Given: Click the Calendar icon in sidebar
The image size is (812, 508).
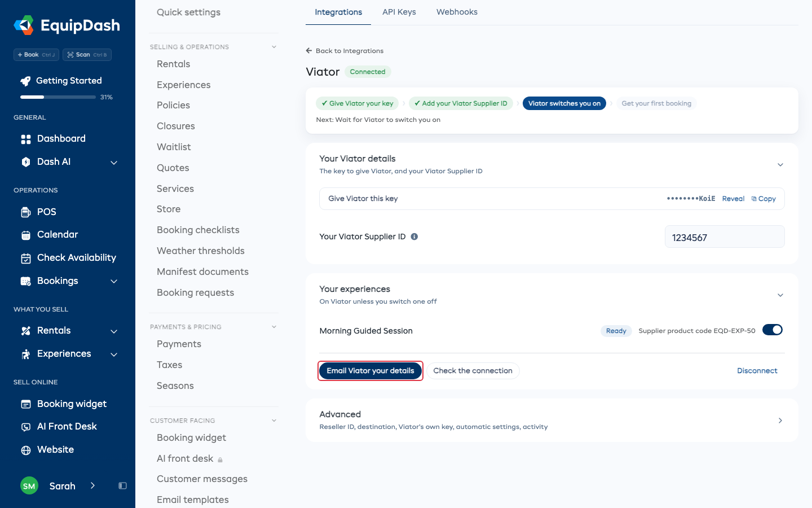Looking at the screenshot, I should tap(26, 235).
